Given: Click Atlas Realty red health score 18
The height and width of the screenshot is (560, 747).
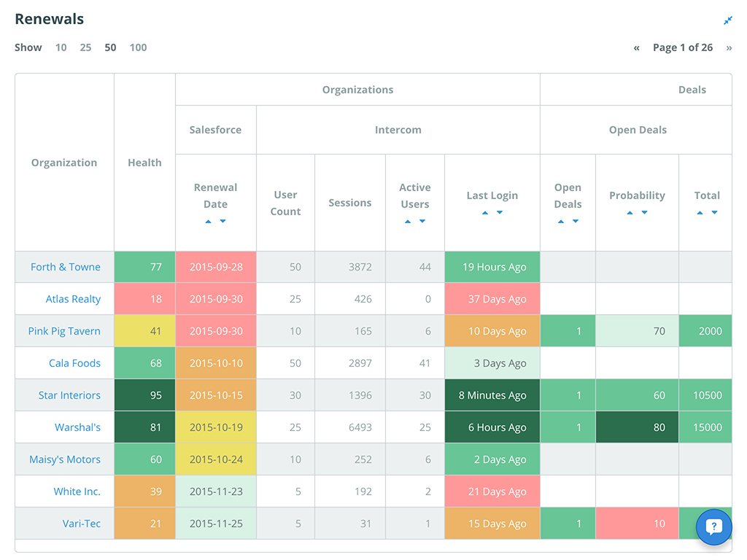Looking at the screenshot, I should tap(144, 299).
